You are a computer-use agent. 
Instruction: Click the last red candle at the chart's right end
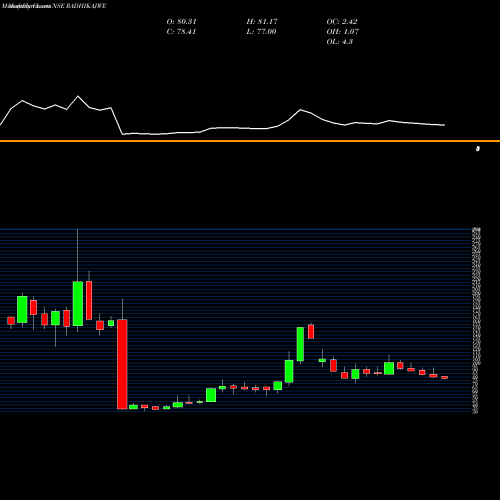(444, 377)
